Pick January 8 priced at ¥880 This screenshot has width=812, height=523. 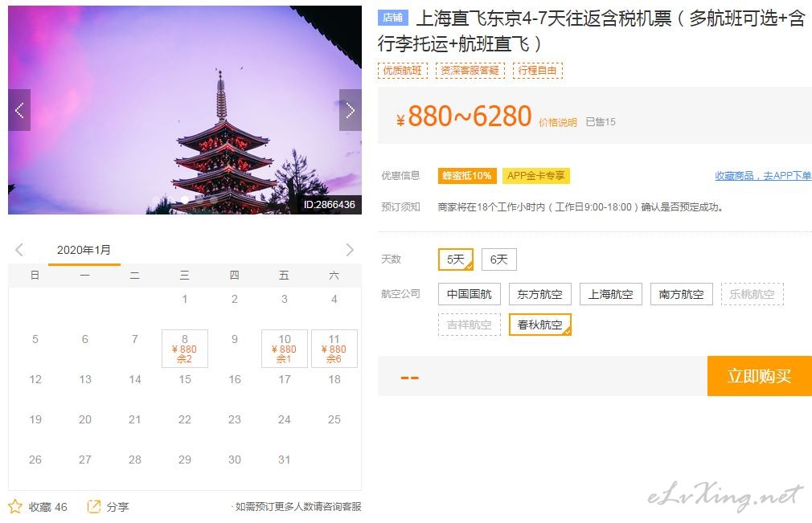[x=185, y=349]
